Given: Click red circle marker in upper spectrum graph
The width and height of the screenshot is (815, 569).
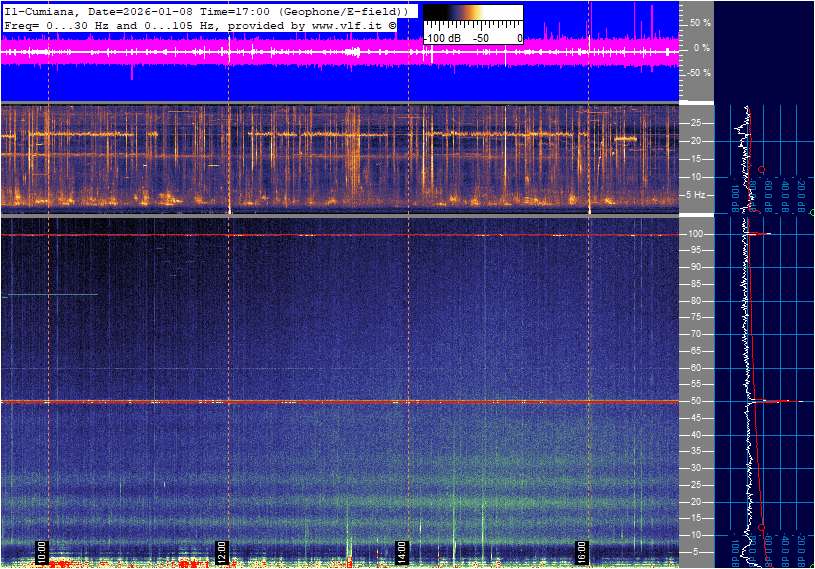Looking at the screenshot, I should pyautogui.click(x=761, y=170).
